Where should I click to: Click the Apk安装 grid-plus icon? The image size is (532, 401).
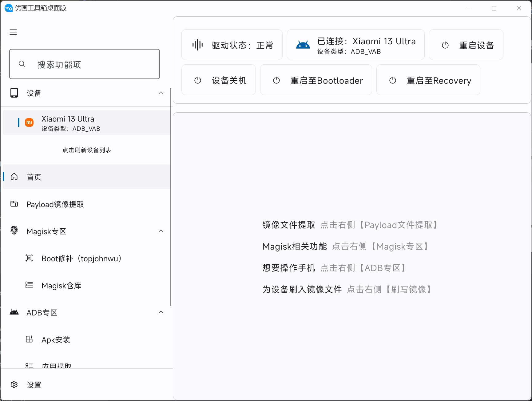29,339
